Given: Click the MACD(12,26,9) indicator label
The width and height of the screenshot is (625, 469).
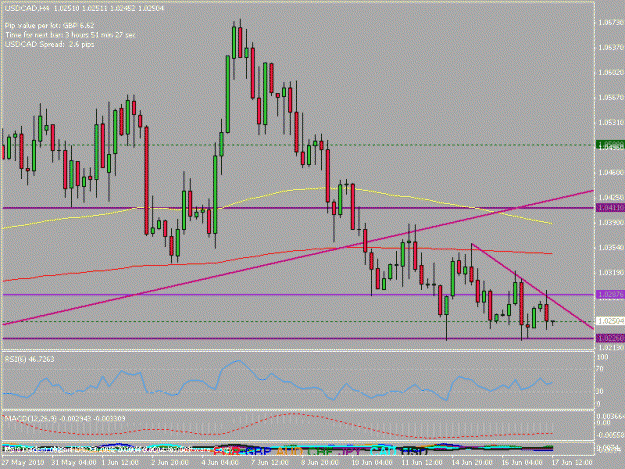Looking at the screenshot, I should coord(65,418).
